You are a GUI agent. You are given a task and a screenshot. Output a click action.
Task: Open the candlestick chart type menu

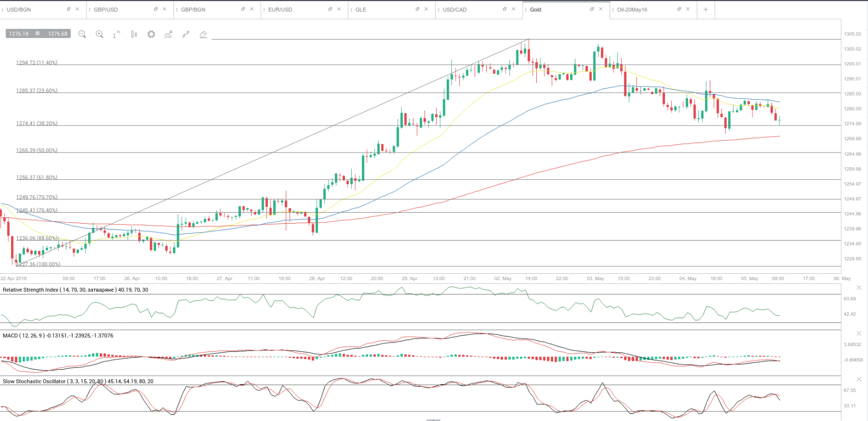click(134, 34)
